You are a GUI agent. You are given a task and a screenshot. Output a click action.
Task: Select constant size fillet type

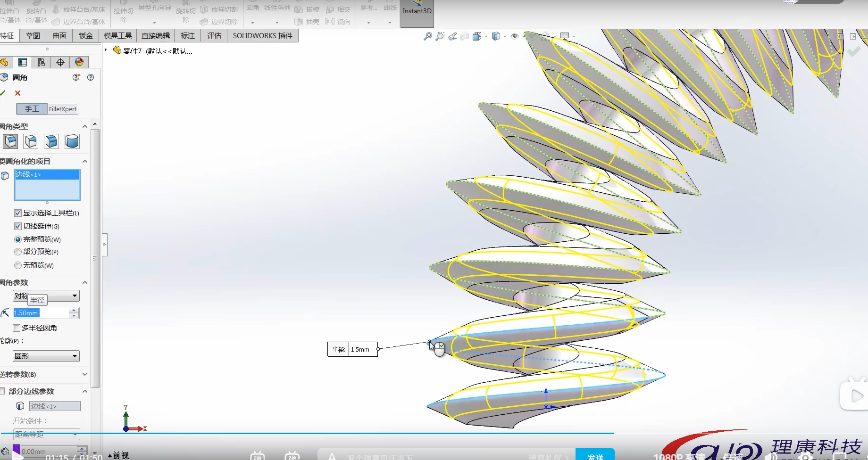tap(10, 141)
